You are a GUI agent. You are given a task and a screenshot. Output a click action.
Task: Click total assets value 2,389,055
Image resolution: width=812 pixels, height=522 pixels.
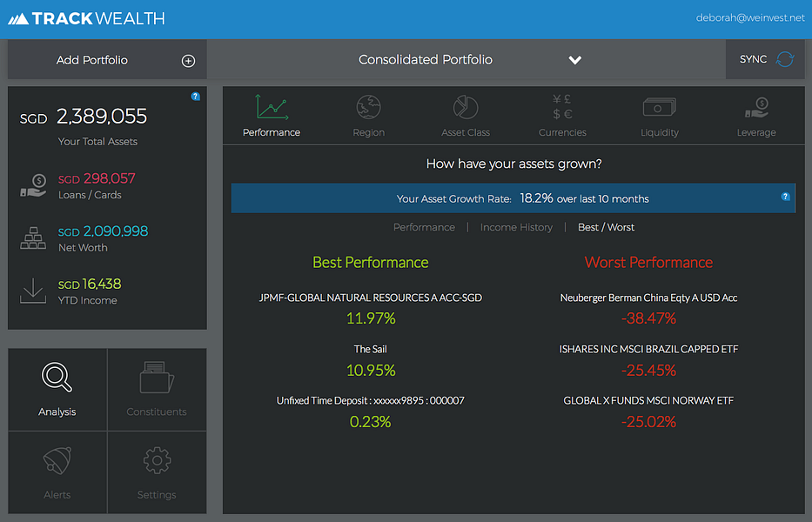click(x=102, y=117)
